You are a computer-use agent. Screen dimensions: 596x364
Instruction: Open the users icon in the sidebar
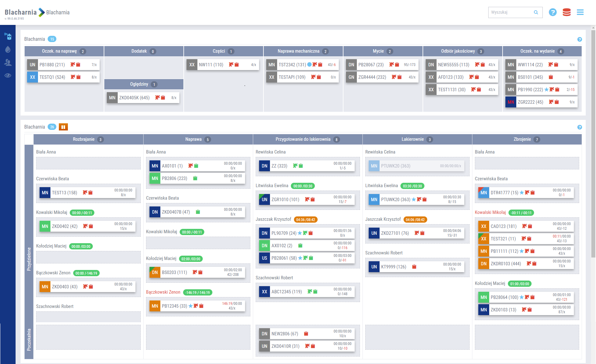pos(8,63)
